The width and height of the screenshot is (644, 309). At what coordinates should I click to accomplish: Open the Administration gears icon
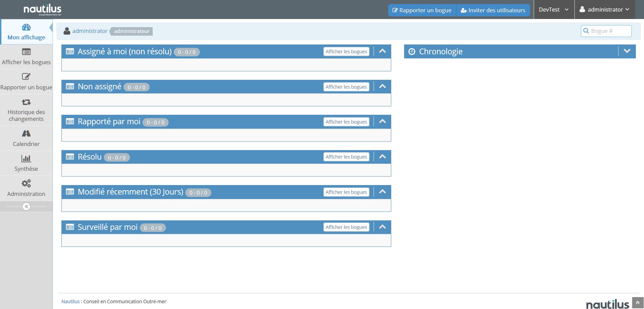click(x=26, y=184)
